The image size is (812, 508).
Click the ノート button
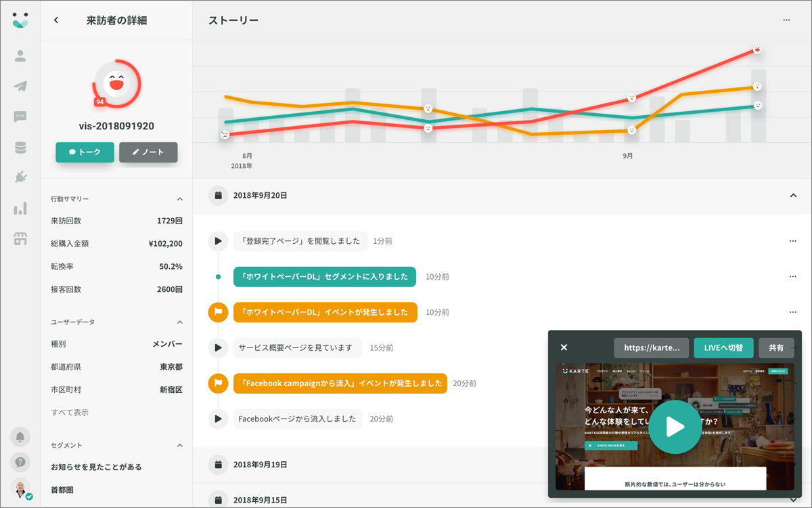[x=148, y=152]
